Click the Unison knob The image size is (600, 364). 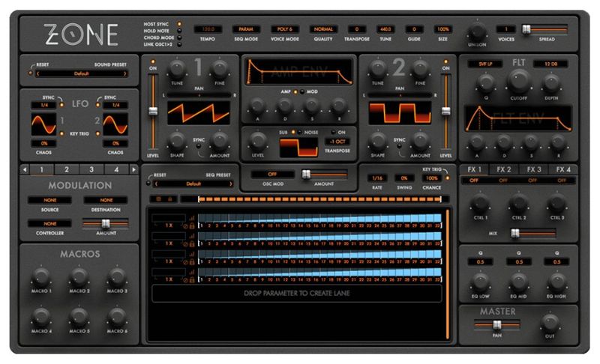(x=476, y=32)
